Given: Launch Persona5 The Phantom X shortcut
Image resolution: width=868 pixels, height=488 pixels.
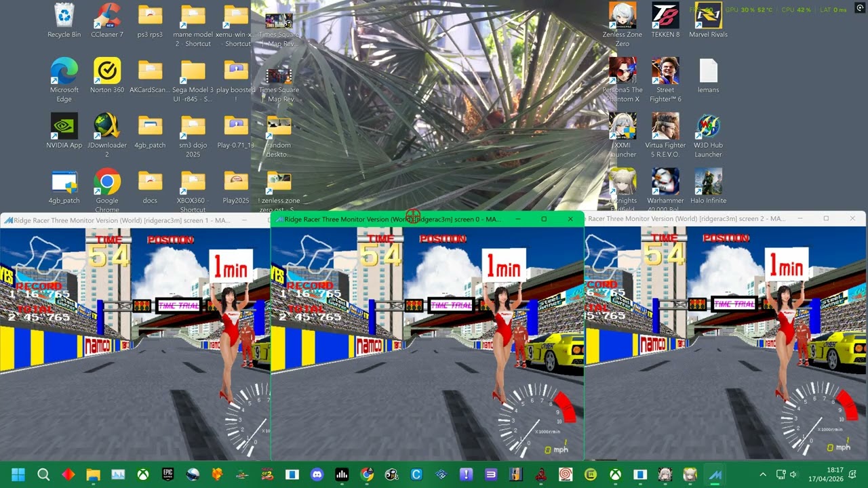Looking at the screenshot, I should point(622,80).
